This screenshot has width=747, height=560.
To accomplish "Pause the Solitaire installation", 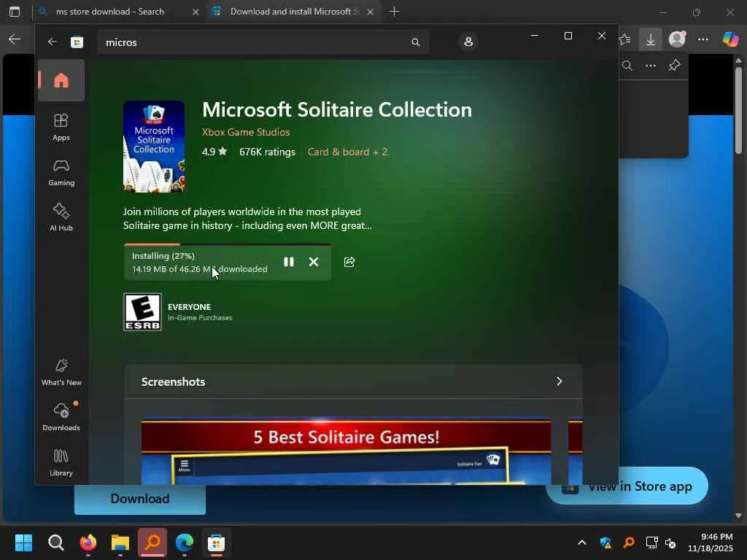I will pyautogui.click(x=289, y=262).
